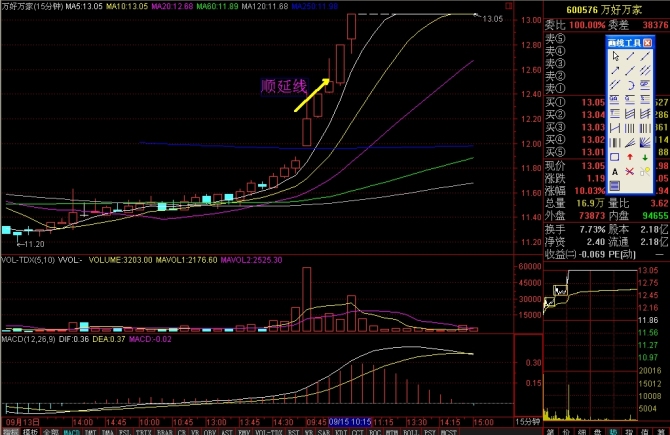670x435 pixels.
Task: Select the text annotation A tool
Action: click(615, 172)
